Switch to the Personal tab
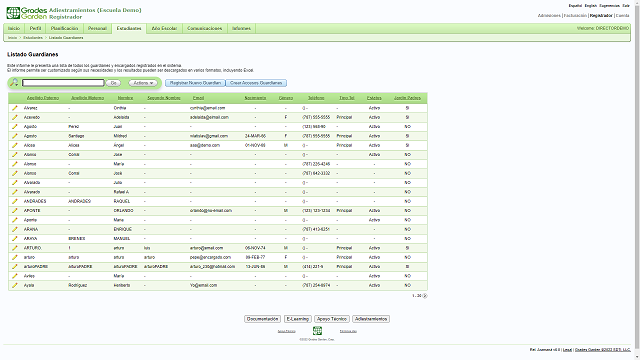 pyautogui.click(x=97, y=29)
